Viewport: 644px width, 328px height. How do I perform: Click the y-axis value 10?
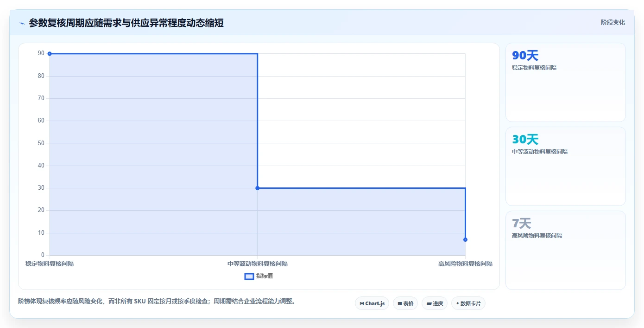click(x=41, y=232)
